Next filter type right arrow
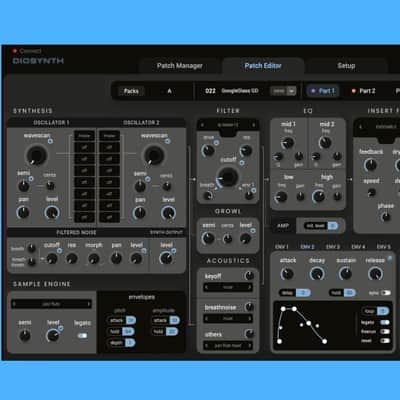400x400 pixels. click(x=254, y=125)
